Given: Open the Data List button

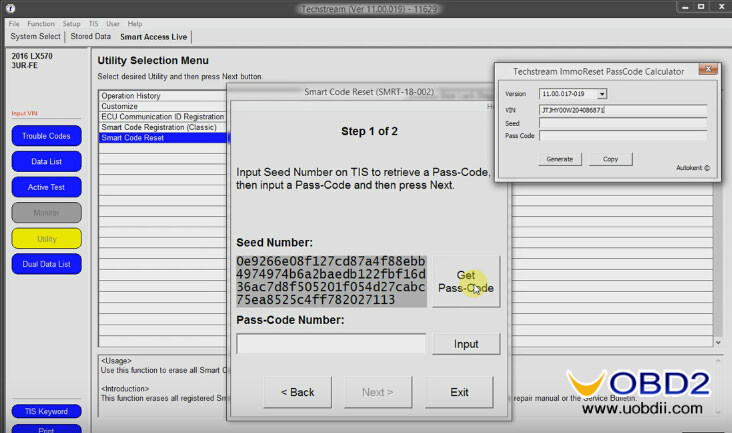Looking at the screenshot, I should pyautogui.click(x=47, y=161).
